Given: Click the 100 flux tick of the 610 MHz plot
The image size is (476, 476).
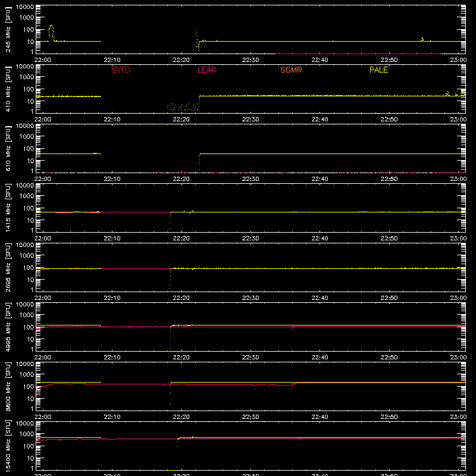Looking at the screenshot, I should coord(29,149).
